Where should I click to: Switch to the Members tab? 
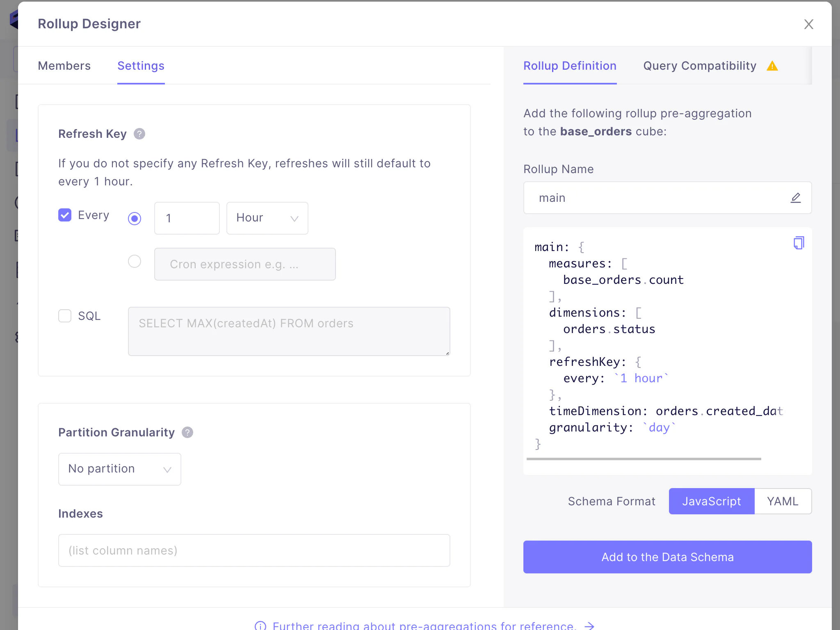[64, 66]
